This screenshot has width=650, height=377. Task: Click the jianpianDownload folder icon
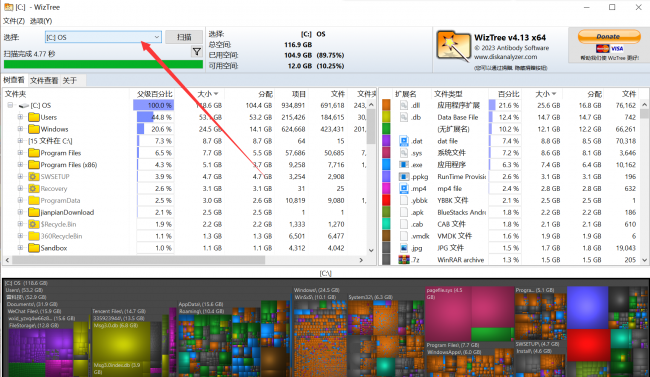click(34, 212)
